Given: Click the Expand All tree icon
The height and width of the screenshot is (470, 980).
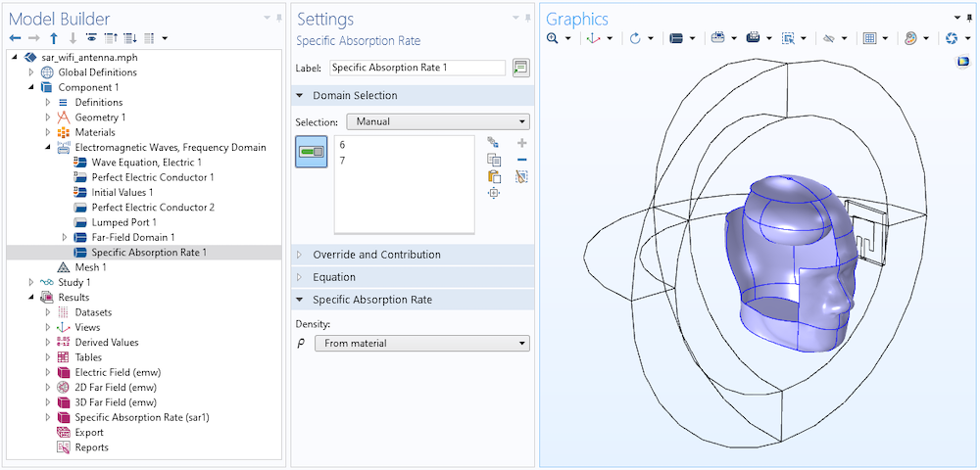Looking at the screenshot, I should pos(130,38).
